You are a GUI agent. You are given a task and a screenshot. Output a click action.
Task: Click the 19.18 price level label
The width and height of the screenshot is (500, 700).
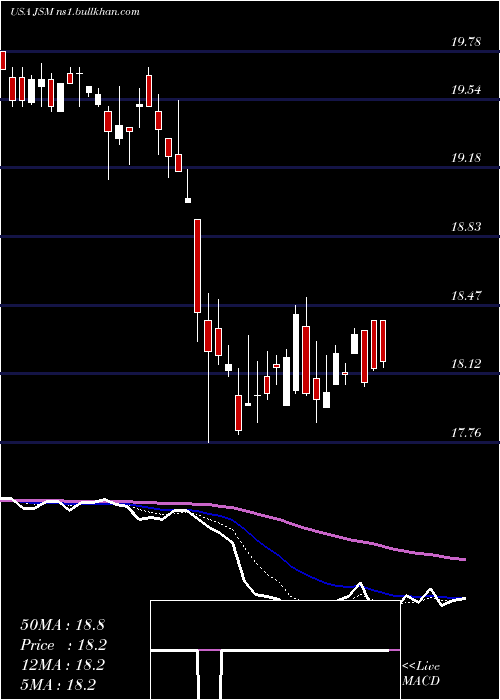tap(467, 158)
